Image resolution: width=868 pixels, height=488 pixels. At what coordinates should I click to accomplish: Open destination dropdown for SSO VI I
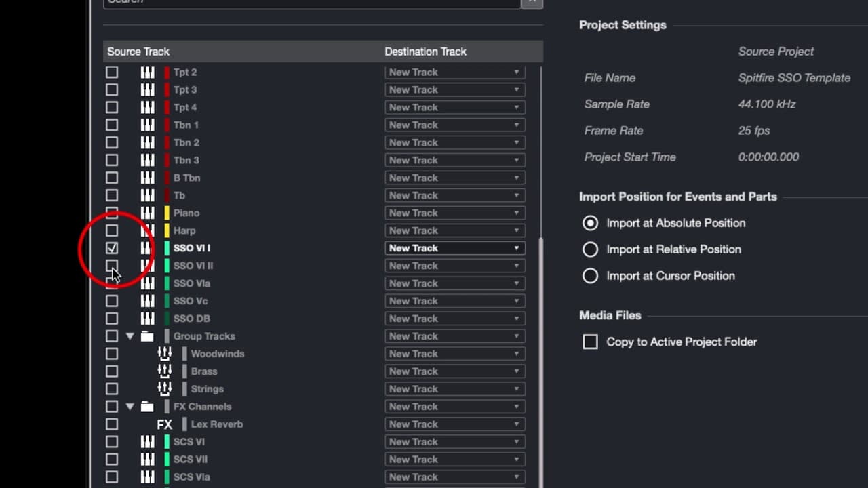click(455, 248)
